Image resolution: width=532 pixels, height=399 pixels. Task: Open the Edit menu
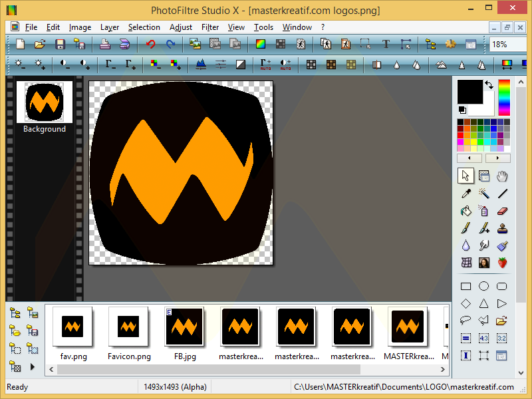tap(53, 27)
